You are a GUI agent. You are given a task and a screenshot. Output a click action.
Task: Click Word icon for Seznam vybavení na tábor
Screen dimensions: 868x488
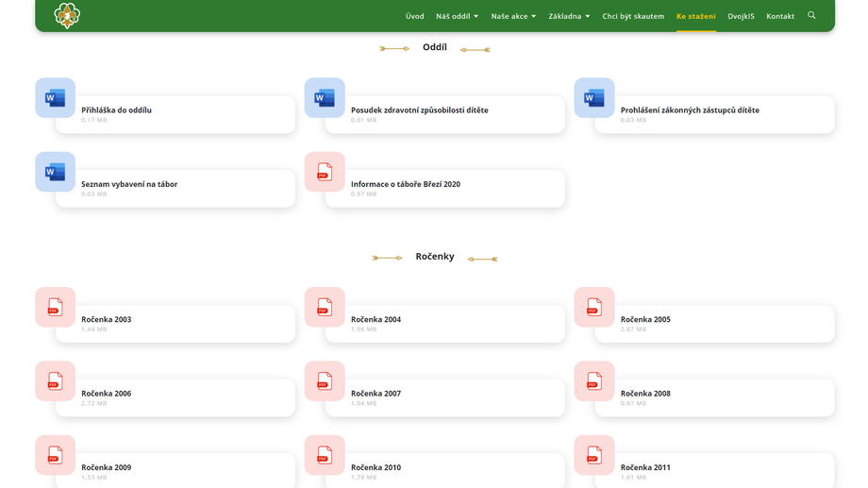coord(55,172)
